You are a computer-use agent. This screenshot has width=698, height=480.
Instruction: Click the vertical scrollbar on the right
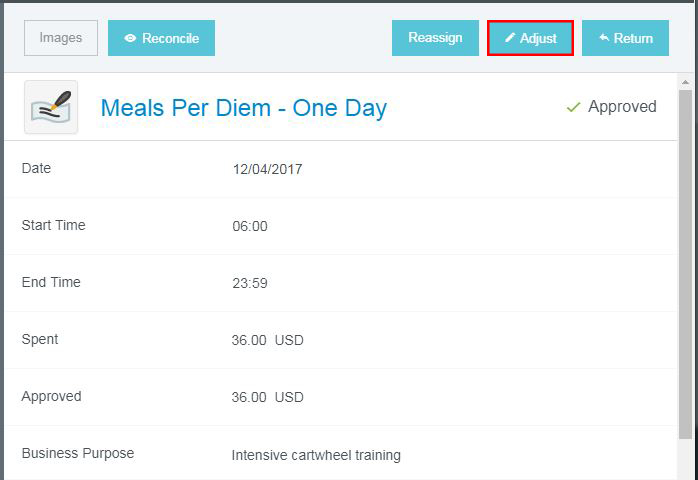(685, 260)
